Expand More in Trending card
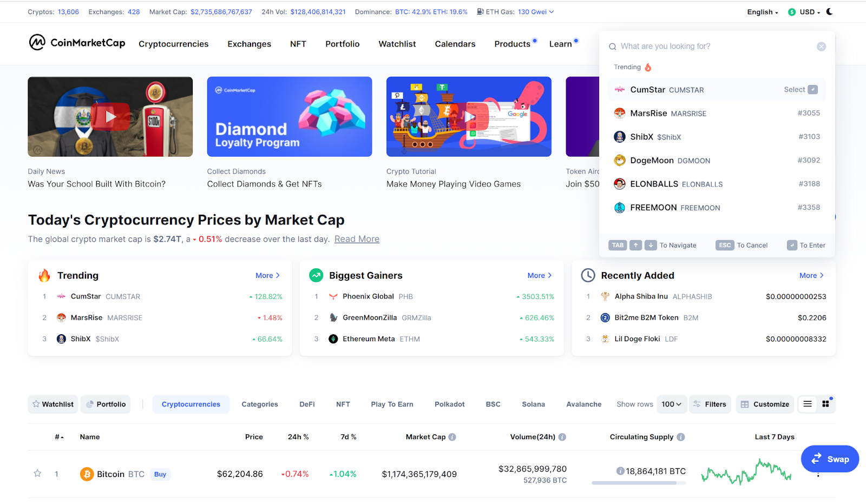 [x=268, y=275]
